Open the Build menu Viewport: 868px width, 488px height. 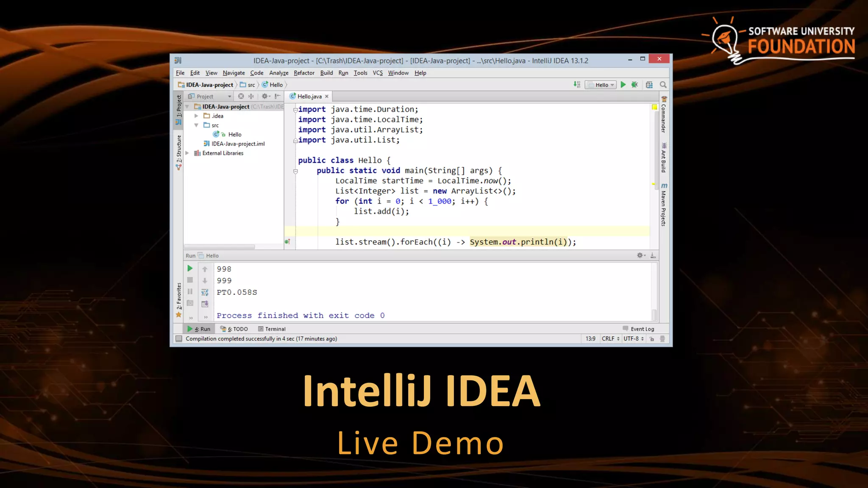click(326, 73)
